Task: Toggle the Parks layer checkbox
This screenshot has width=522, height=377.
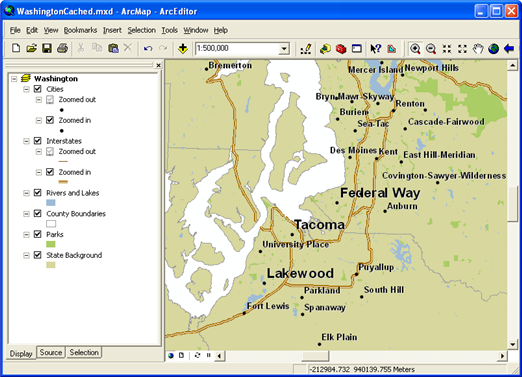Action: 38,234
